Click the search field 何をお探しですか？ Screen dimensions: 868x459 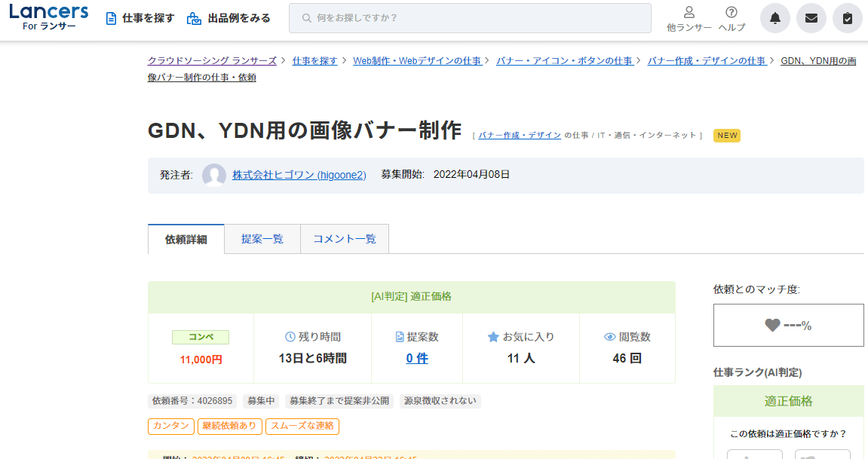click(x=470, y=18)
